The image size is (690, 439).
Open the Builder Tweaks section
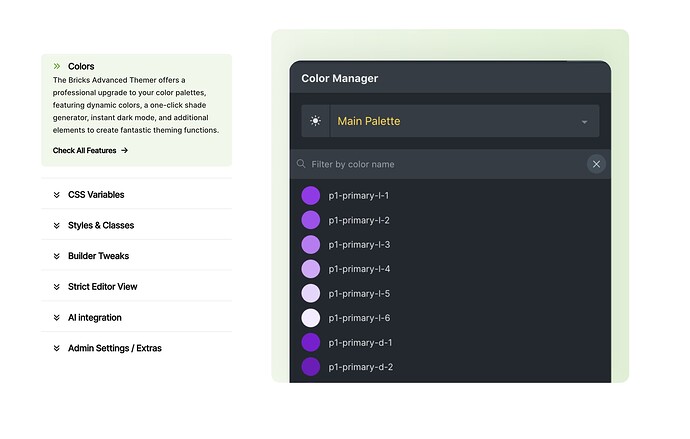pos(98,256)
